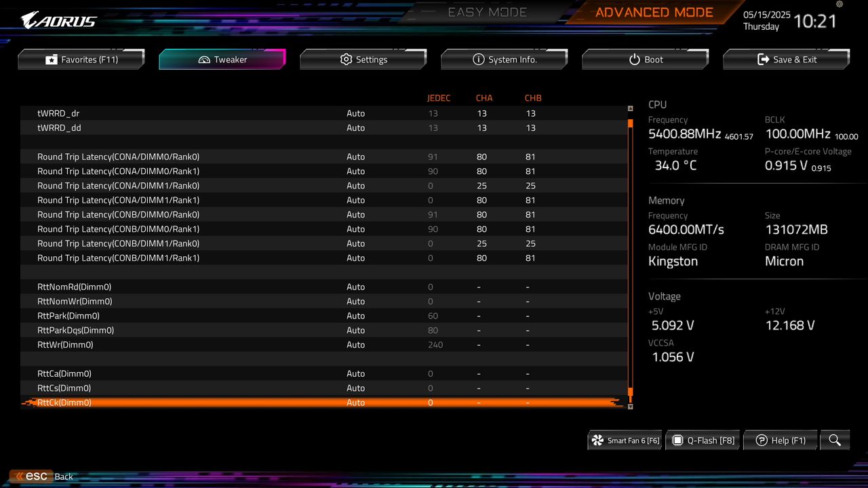
Task: Select the RttCa(Dimm0) setting
Action: click(324, 373)
